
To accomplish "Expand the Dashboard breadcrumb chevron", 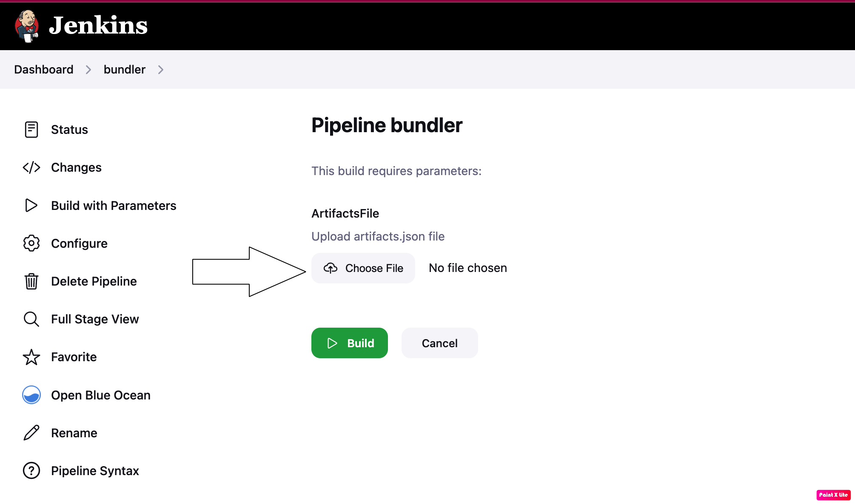I will pos(89,70).
